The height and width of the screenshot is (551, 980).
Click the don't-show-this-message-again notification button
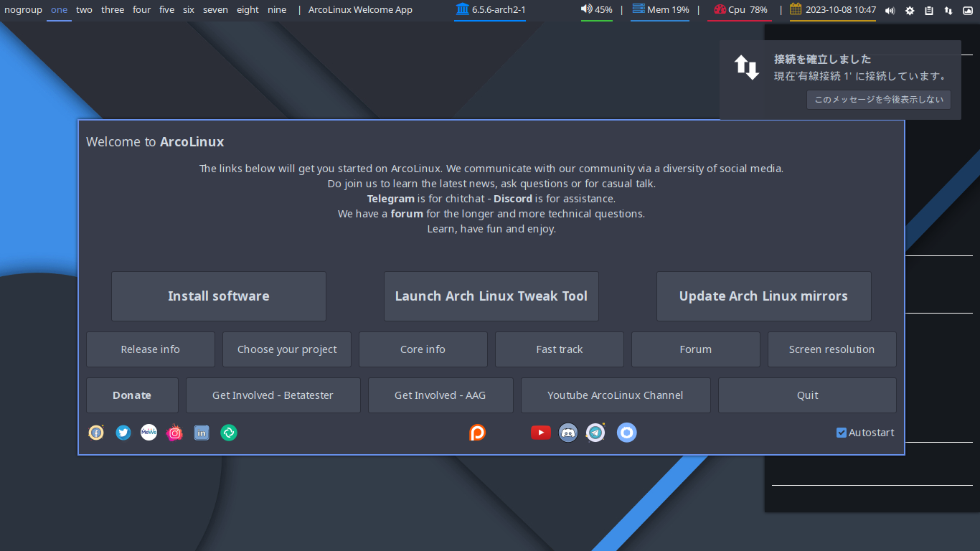point(879,100)
